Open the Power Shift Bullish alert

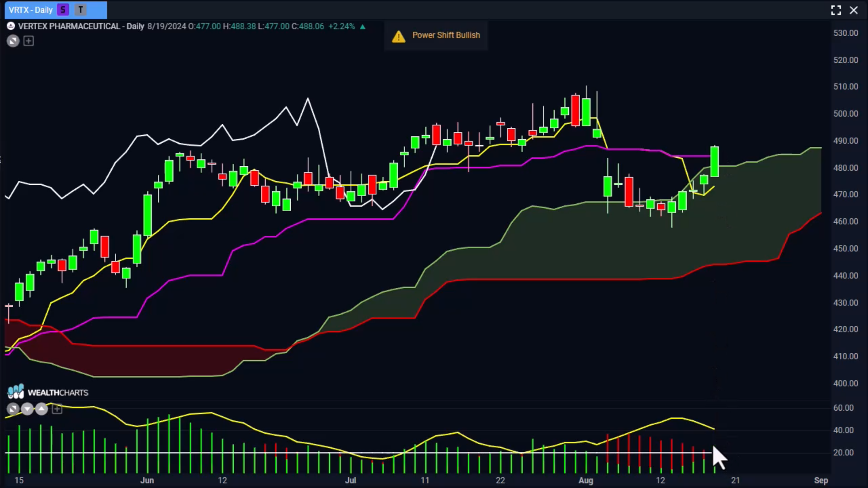[x=436, y=35]
